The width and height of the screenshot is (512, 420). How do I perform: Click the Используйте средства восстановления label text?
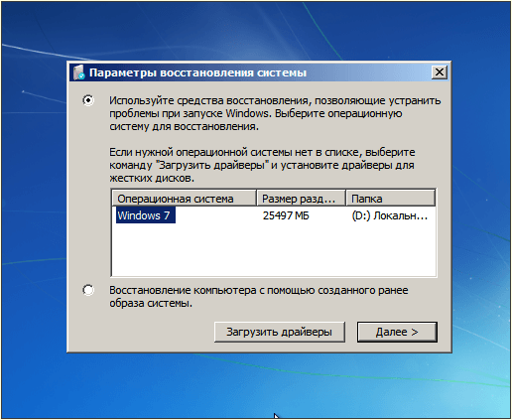275,113
